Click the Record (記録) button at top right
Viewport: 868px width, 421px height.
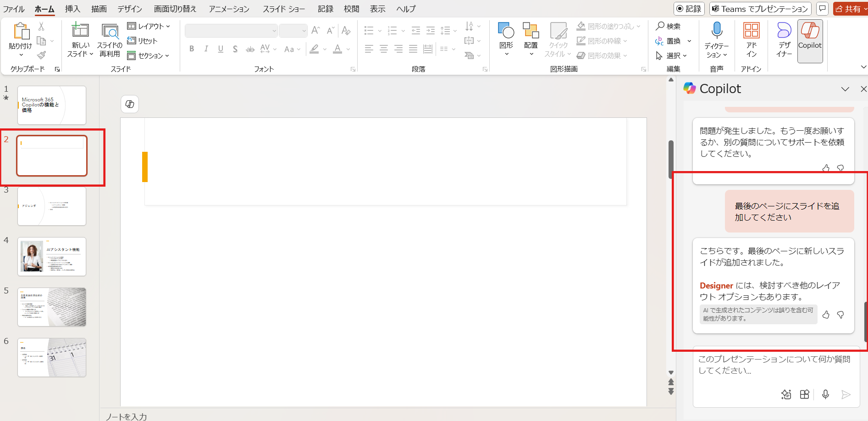[689, 9]
